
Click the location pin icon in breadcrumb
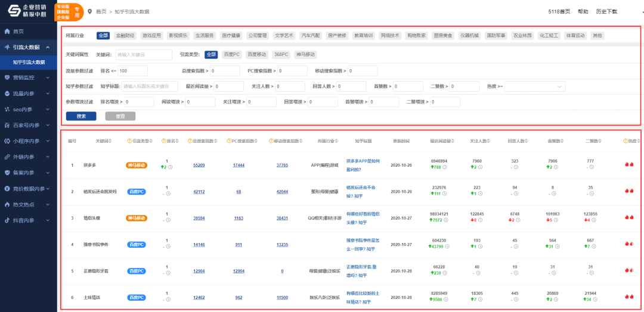point(90,11)
